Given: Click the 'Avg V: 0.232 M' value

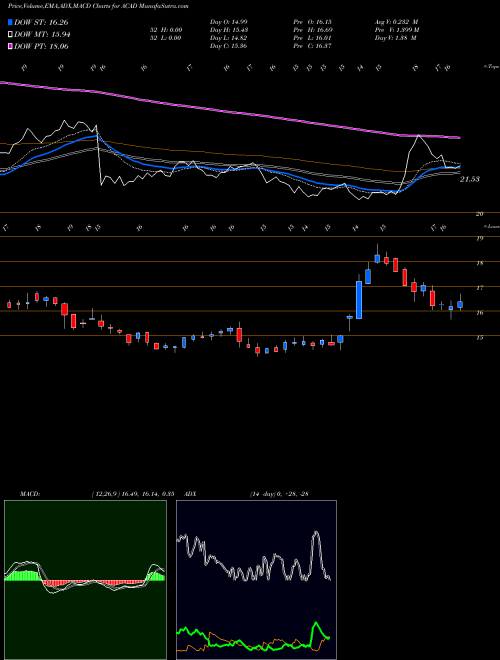Looking at the screenshot, I should (396, 22).
